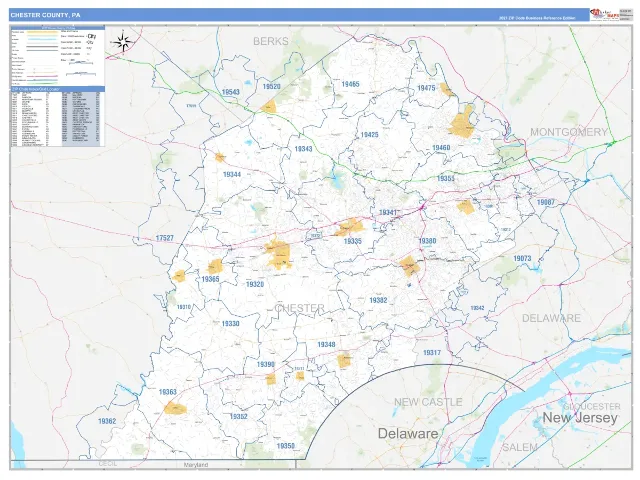The width and height of the screenshot is (640, 480).
Task: Click the 'New Jersey' state label
Action: pyautogui.click(x=580, y=418)
